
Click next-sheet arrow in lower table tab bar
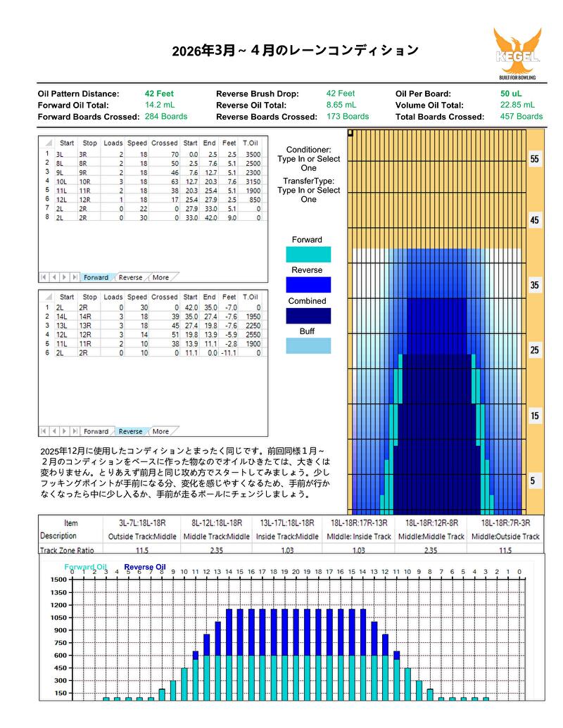click(64, 431)
